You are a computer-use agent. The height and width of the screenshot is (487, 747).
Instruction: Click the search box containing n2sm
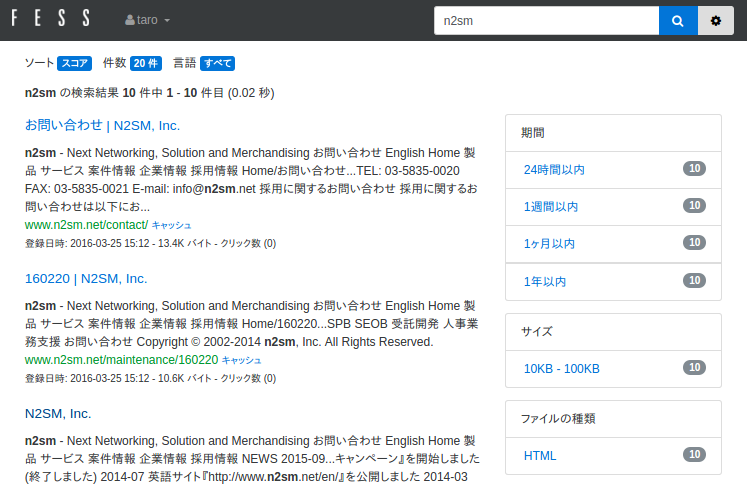click(545, 20)
